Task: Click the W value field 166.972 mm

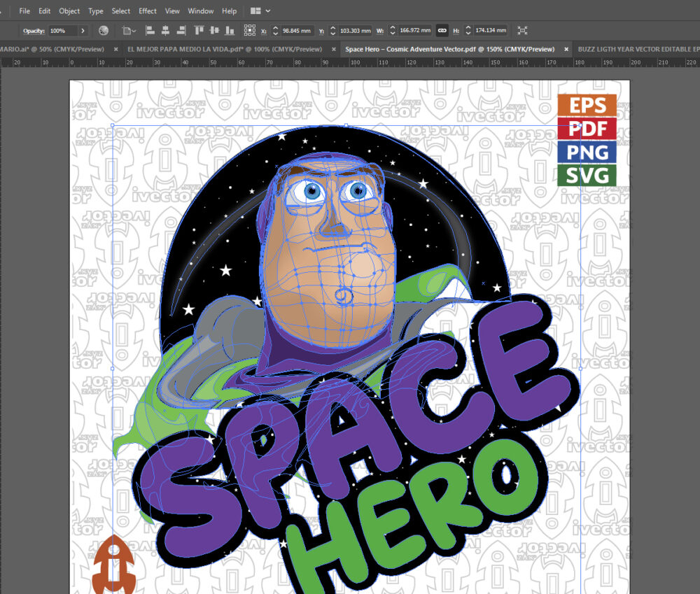Action: (415, 31)
